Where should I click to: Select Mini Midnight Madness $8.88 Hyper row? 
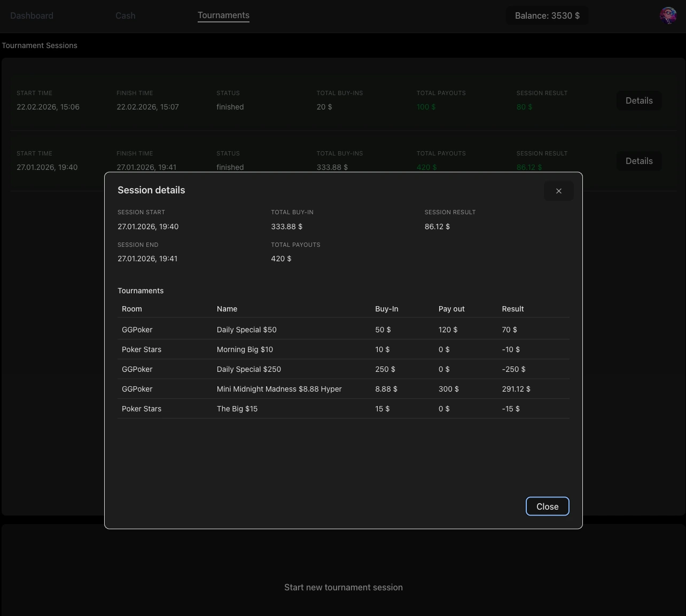click(344, 389)
